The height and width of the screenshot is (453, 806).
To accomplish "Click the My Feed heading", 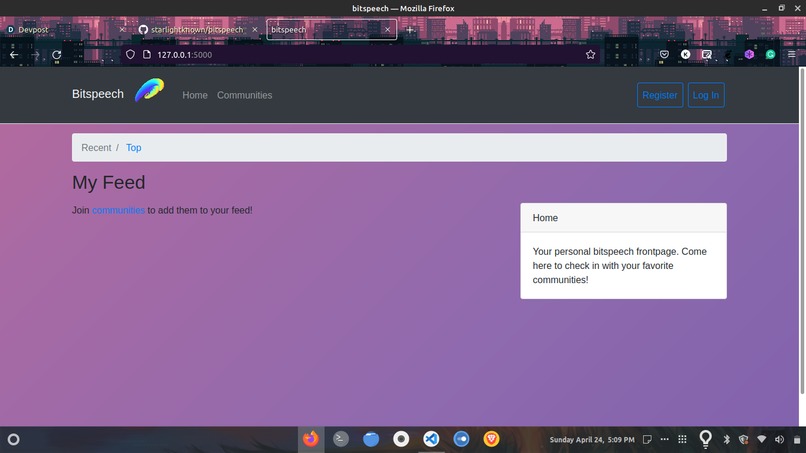I will pyautogui.click(x=108, y=183).
